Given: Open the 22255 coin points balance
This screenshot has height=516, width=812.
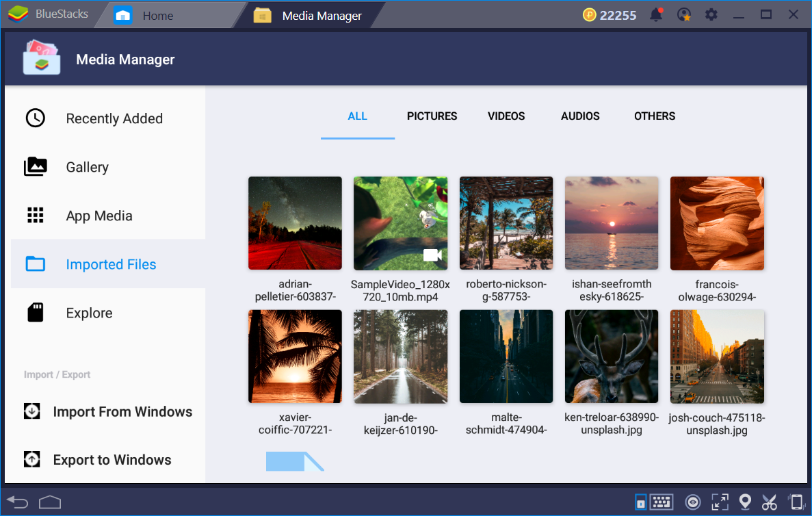Looking at the screenshot, I should (610, 15).
